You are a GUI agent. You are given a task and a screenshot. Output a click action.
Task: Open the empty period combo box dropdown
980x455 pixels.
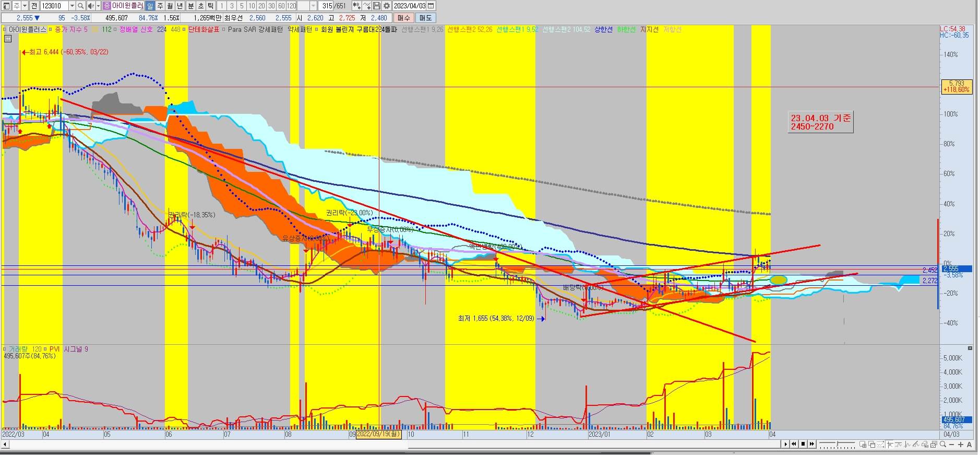(313, 6)
